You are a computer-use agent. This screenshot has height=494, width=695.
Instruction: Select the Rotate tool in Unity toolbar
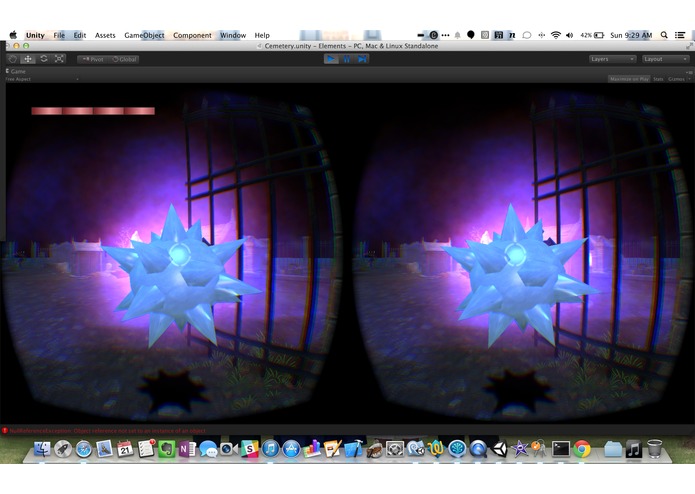pos(43,59)
